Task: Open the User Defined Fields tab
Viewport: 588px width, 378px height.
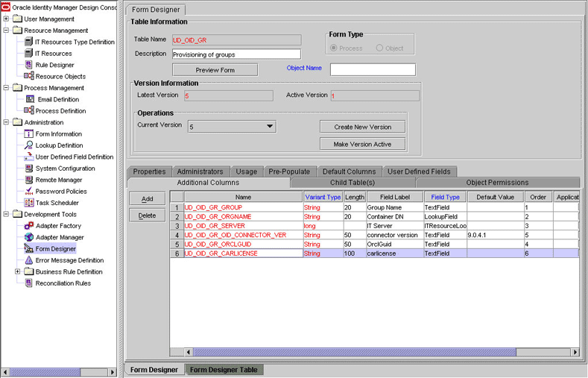Action: pyautogui.click(x=419, y=171)
